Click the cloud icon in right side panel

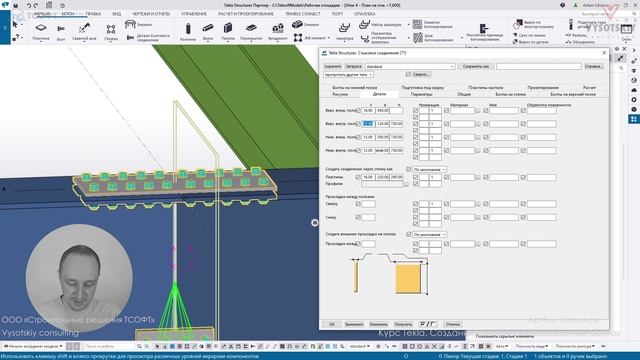(633, 90)
